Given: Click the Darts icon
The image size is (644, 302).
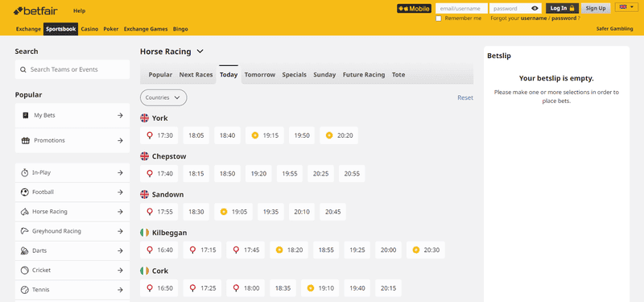Looking at the screenshot, I should (25, 250).
